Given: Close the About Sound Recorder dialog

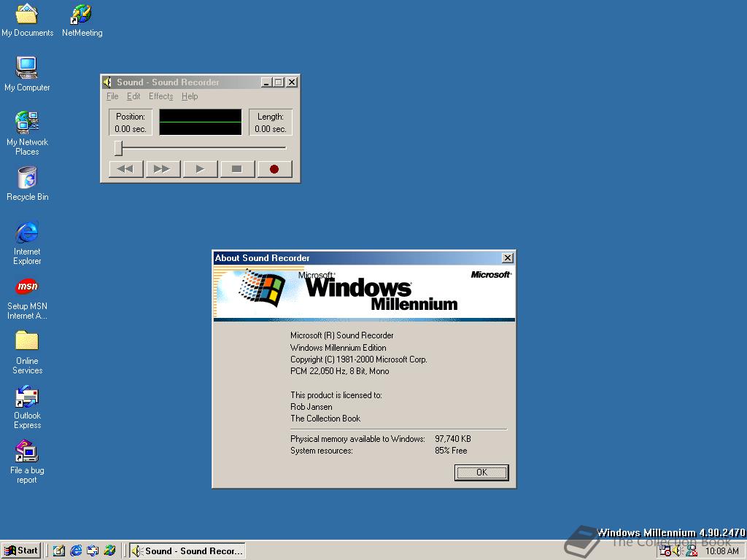Looking at the screenshot, I should (x=508, y=257).
